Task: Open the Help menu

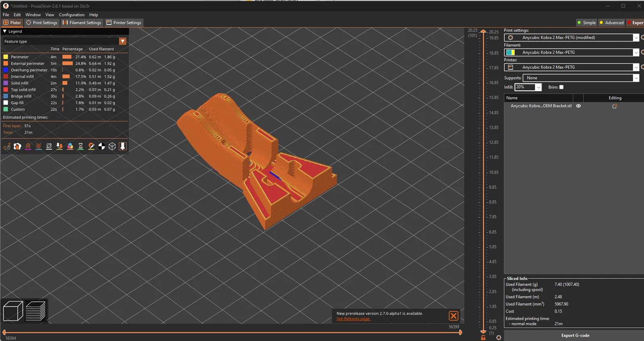Action: 94,15
